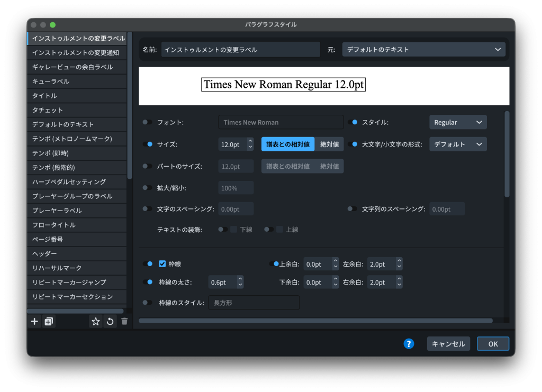Click the キャンセル button
This screenshot has width=542, height=392.
(448, 344)
